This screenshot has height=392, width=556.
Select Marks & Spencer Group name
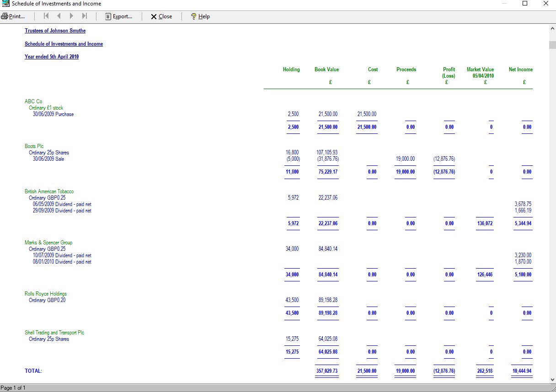click(x=48, y=243)
